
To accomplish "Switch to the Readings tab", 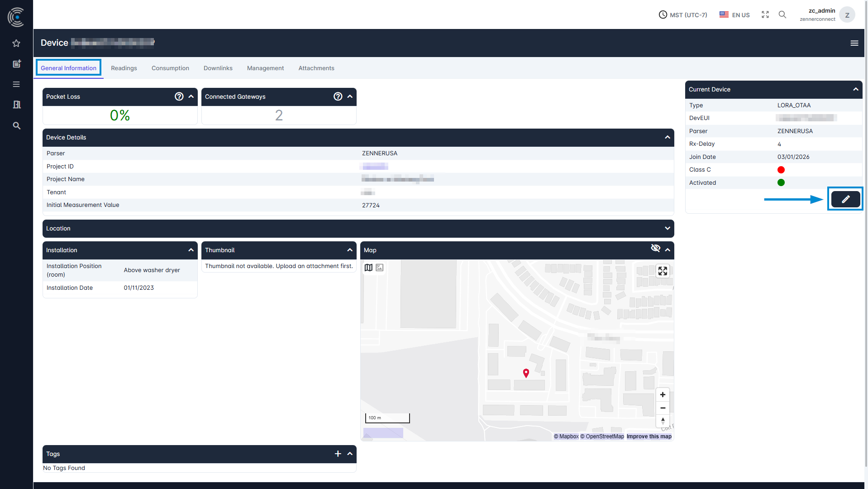I will [x=124, y=68].
